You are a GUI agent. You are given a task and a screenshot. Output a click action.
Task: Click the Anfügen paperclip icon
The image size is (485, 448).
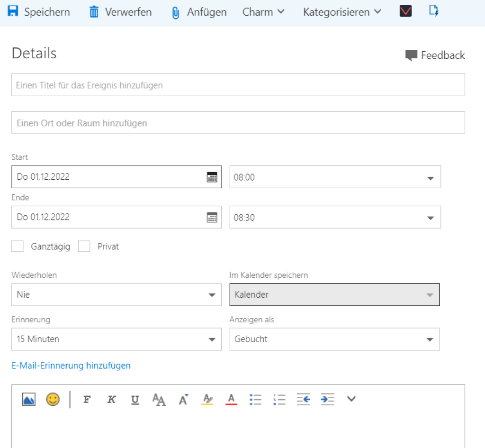coord(175,13)
